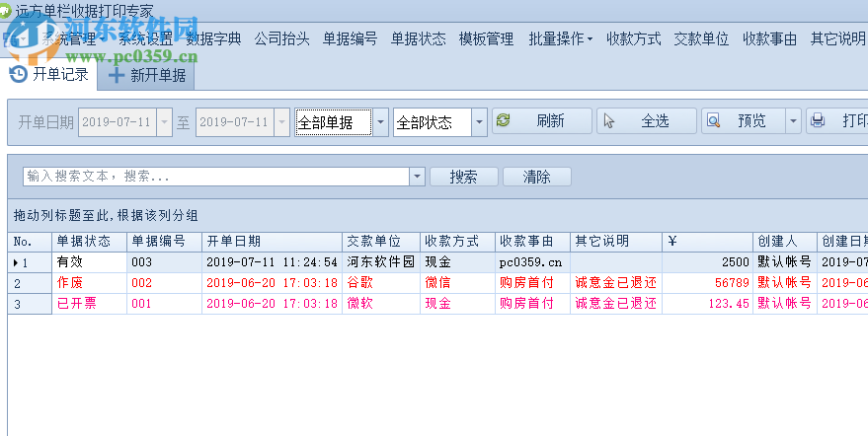Sort by the 开单日期 column header

(273, 242)
